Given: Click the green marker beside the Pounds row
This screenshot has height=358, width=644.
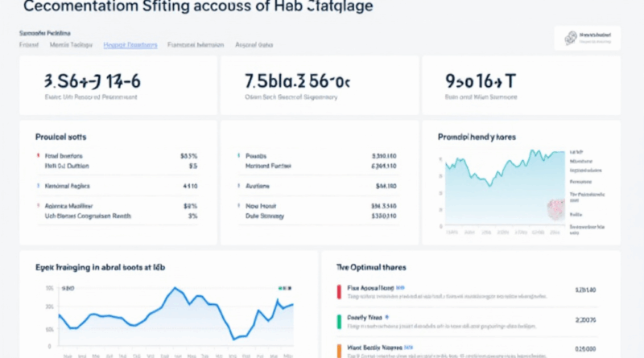Looking at the screenshot, I should pyautogui.click(x=237, y=154).
